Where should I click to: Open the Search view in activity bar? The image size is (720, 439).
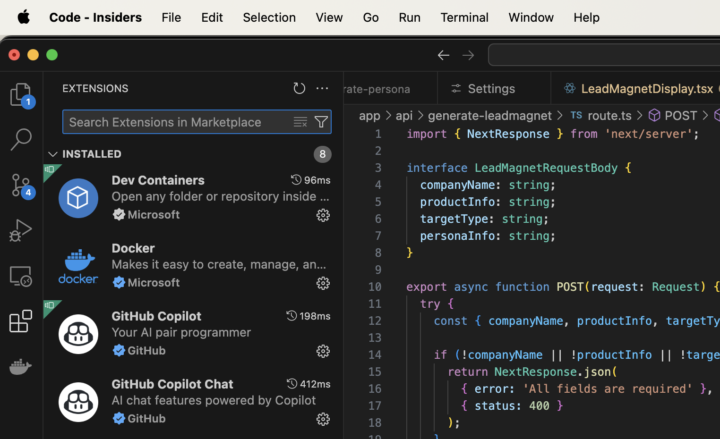coord(21,139)
